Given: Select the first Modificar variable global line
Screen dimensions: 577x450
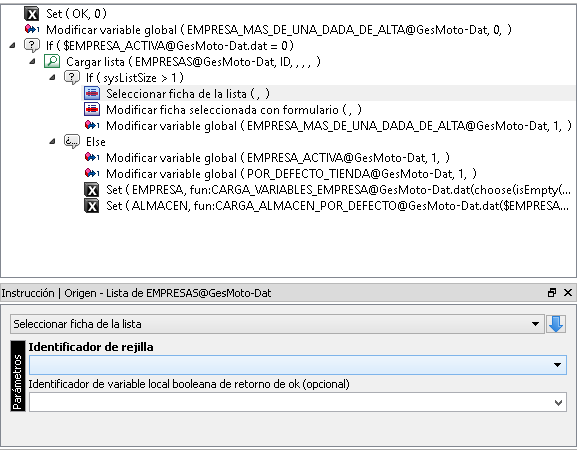Looking at the screenshot, I should click(268, 30).
